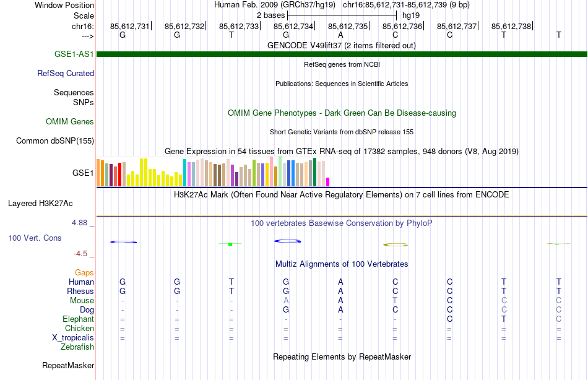Open the GENCODE V49lift37 track title
Viewport: 588px width, 380px height.
click(x=342, y=45)
